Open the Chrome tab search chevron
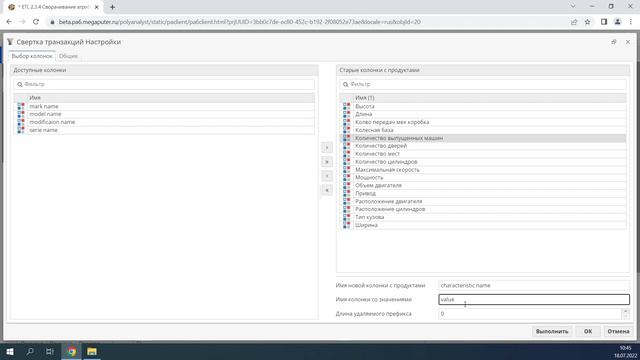Screen dimensions: 640x360 coord(573,7)
